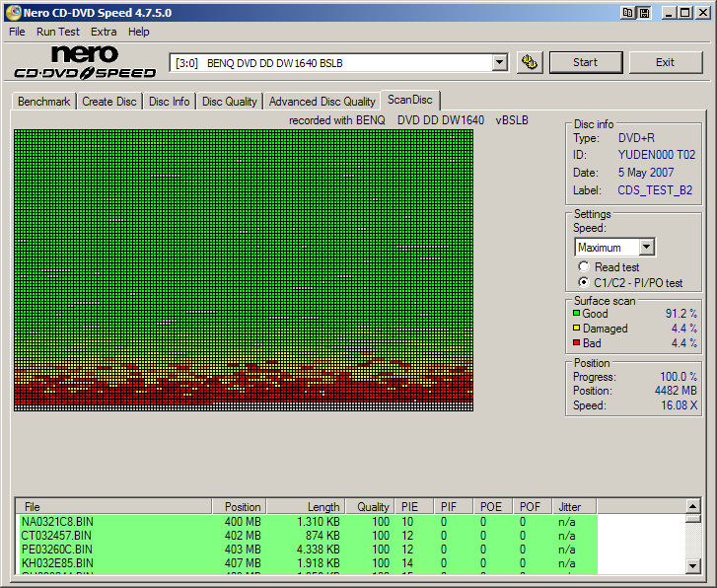Minimize the Nero CD-DVD Speed window
The image size is (717, 588).
[x=669, y=13]
